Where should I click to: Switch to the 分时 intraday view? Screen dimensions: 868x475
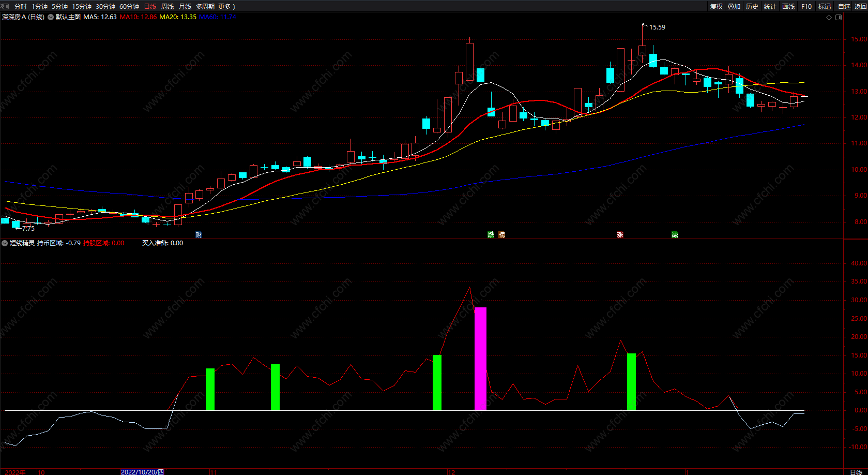pos(21,7)
